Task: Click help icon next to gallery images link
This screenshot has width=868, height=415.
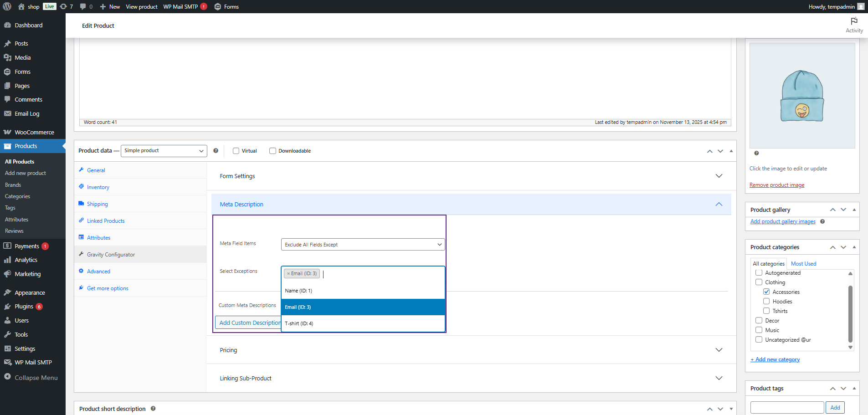Action: [822, 222]
